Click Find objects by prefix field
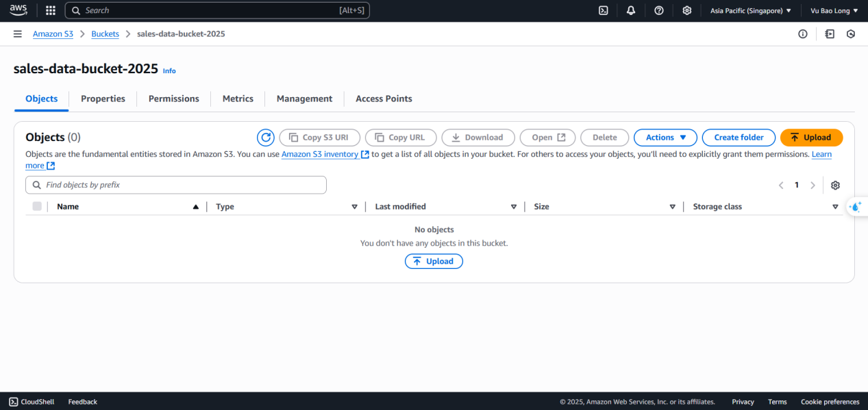Screen dimensions: 868x410 (x=176, y=185)
